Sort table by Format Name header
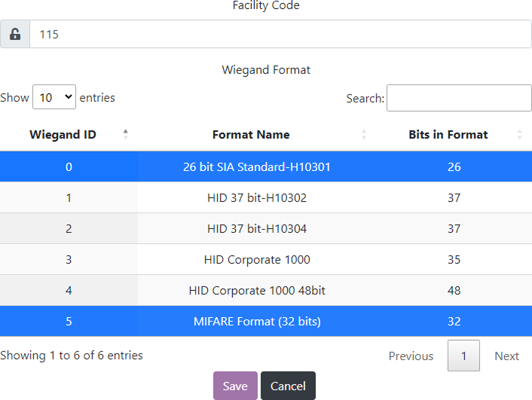Screen dimensions: 532x400 click(x=251, y=135)
